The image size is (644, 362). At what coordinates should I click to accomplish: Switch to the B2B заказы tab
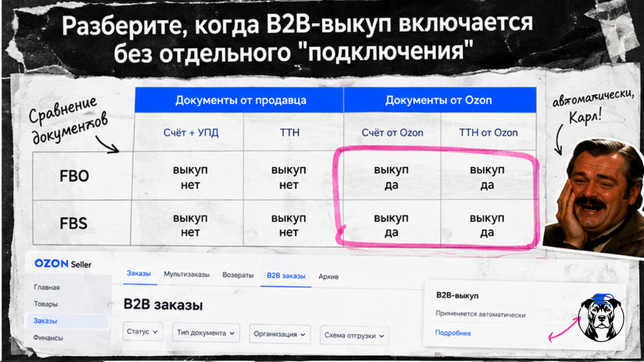pos(286,276)
